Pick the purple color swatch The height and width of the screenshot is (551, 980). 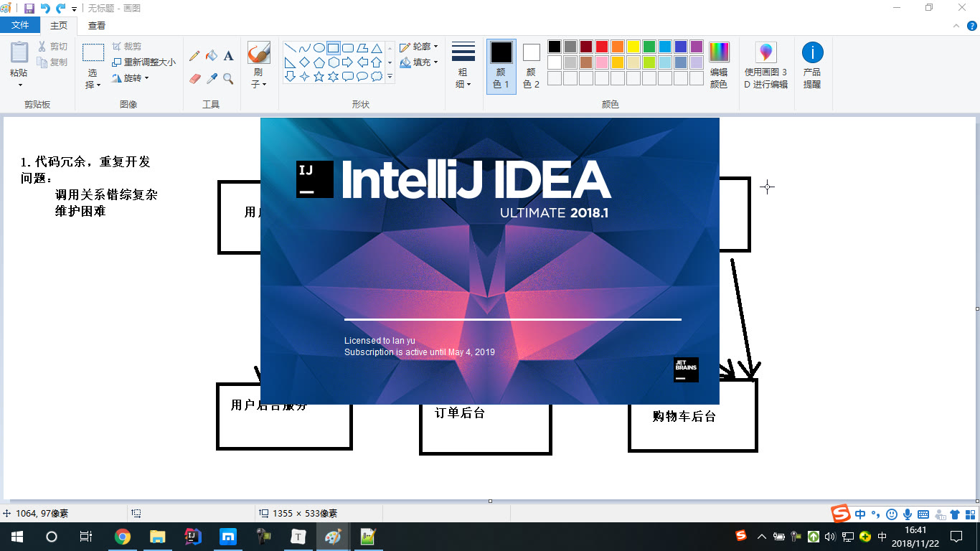point(697,47)
